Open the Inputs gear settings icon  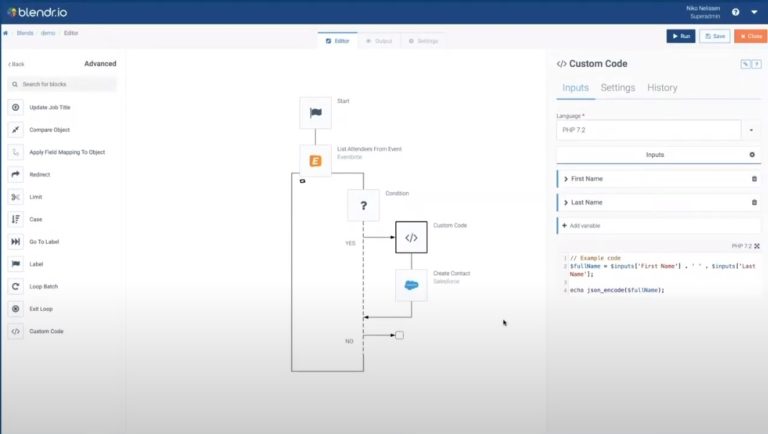click(x=752, y=155)
